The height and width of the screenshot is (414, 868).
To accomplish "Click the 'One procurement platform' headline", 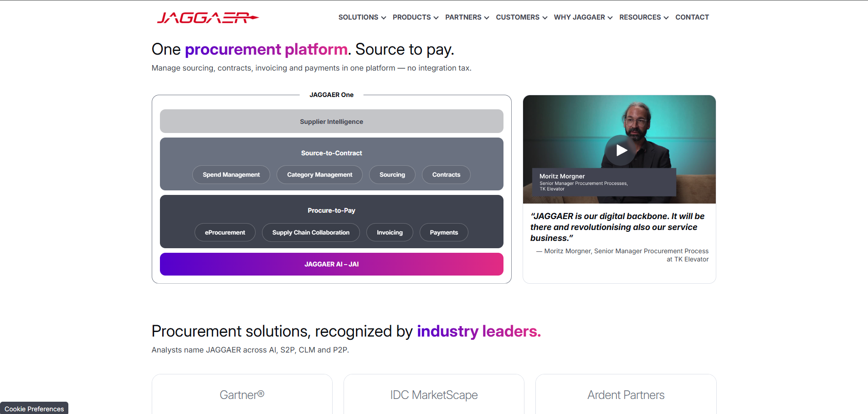I will [303, 49].
